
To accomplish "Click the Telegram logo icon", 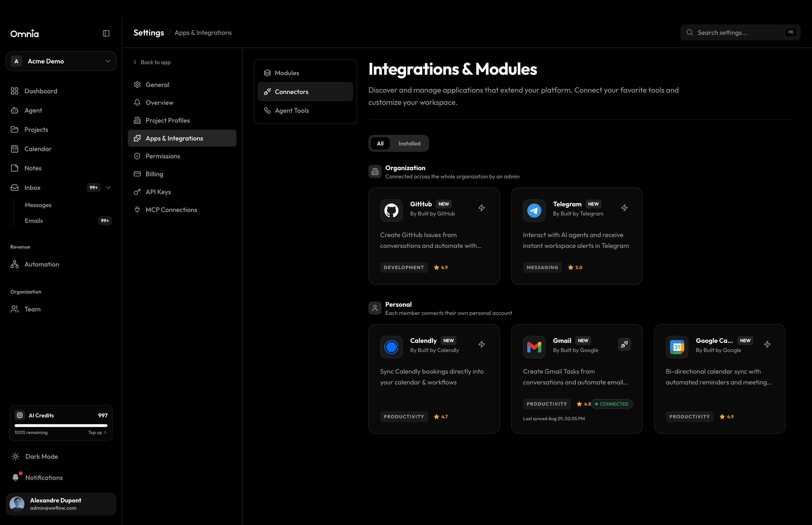I will 534,211.
